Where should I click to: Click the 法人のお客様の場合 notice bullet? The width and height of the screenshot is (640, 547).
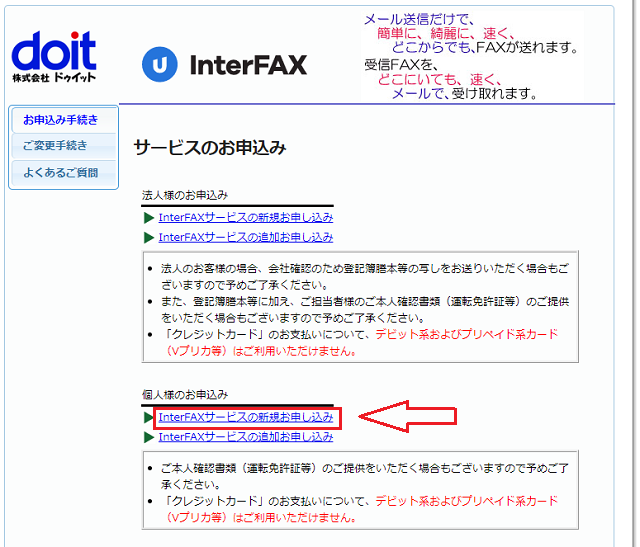[364, 276]
